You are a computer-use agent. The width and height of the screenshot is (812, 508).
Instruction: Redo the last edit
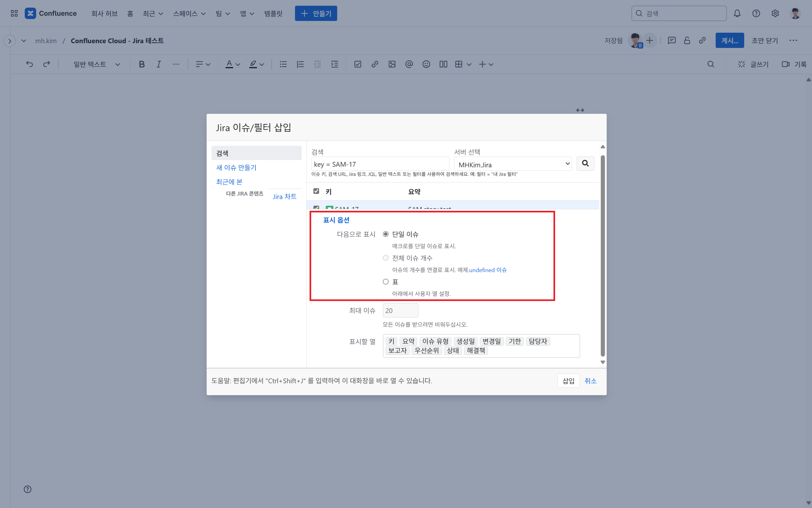47,64
